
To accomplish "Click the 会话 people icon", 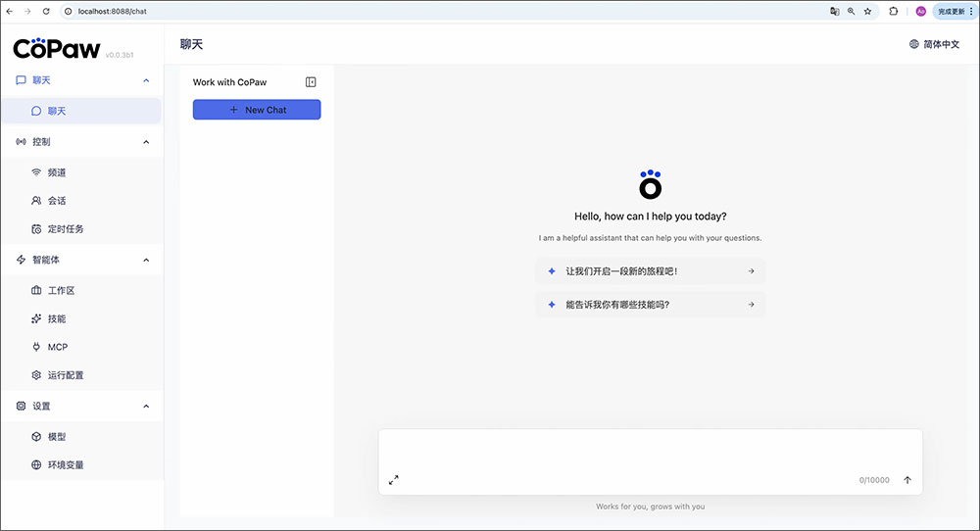I will [36, 201].
